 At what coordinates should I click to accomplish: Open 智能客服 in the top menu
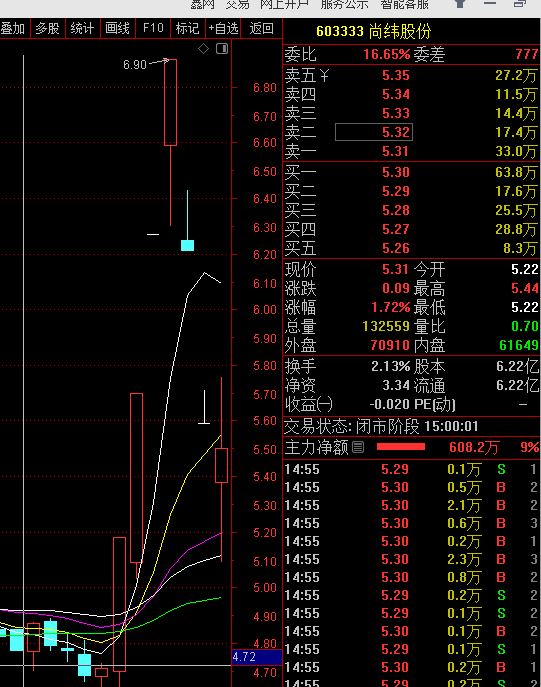click(404, 4)
